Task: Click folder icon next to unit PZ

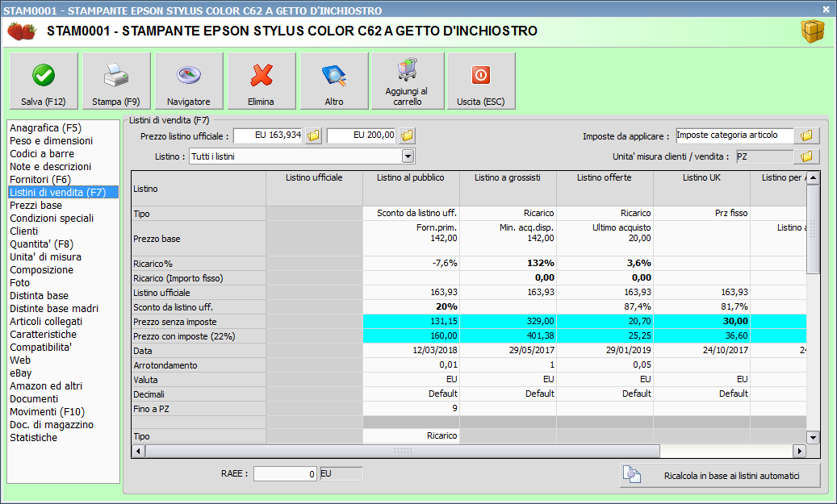Action: (x=806, y=156)
